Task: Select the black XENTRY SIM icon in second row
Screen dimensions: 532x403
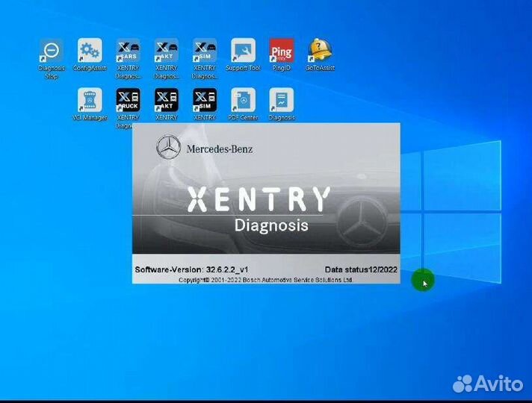Action: tap(205, 101)
